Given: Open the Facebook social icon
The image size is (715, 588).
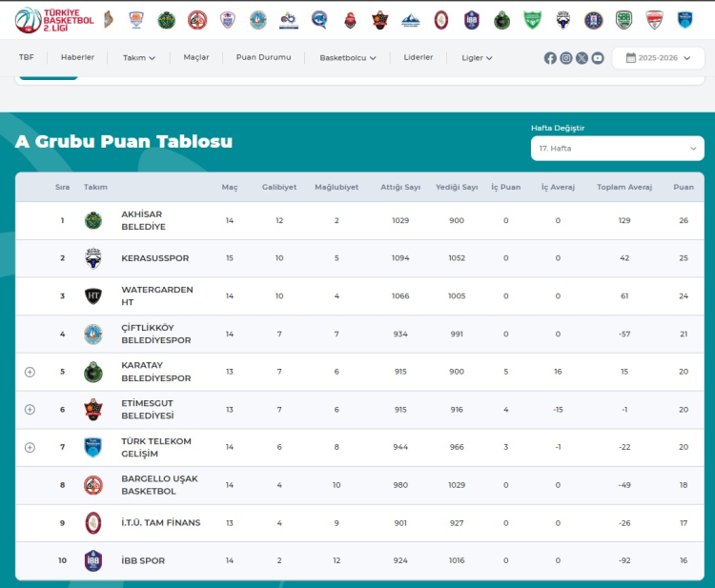Looking at the screenshot, I should coord(550,58).
